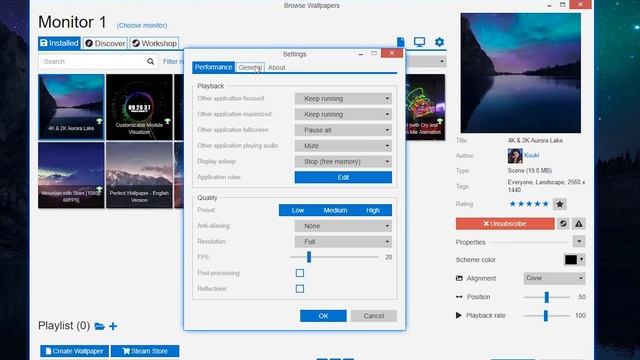Click the Create Wallpaper button
The image size is (640, 360).
pos(74,351)
